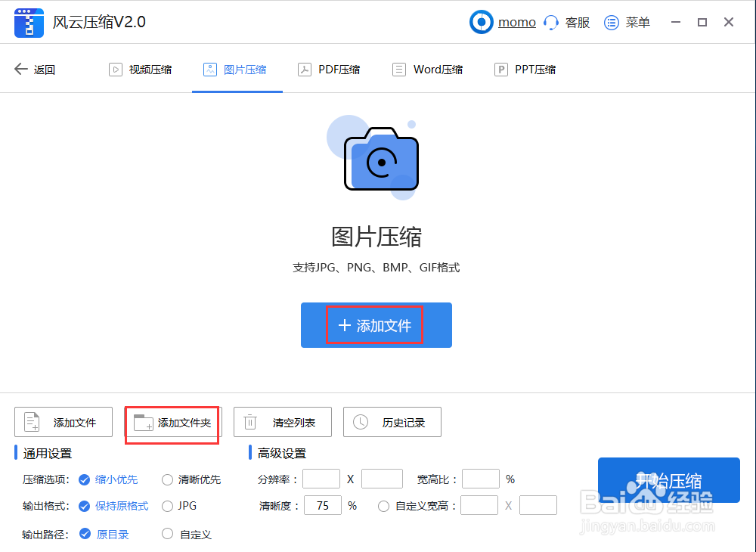756x552 pixels.
Task: Click the big blue 添加文件 button
Action: tap(376, 325)
